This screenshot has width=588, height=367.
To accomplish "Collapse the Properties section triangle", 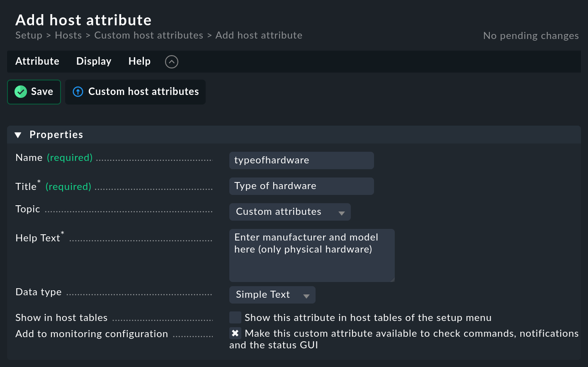I will click(x=18, y=135).
